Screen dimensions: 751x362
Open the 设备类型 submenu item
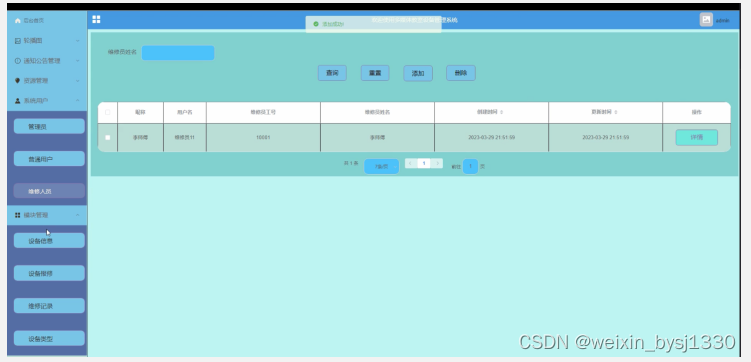tap(49, 338)
